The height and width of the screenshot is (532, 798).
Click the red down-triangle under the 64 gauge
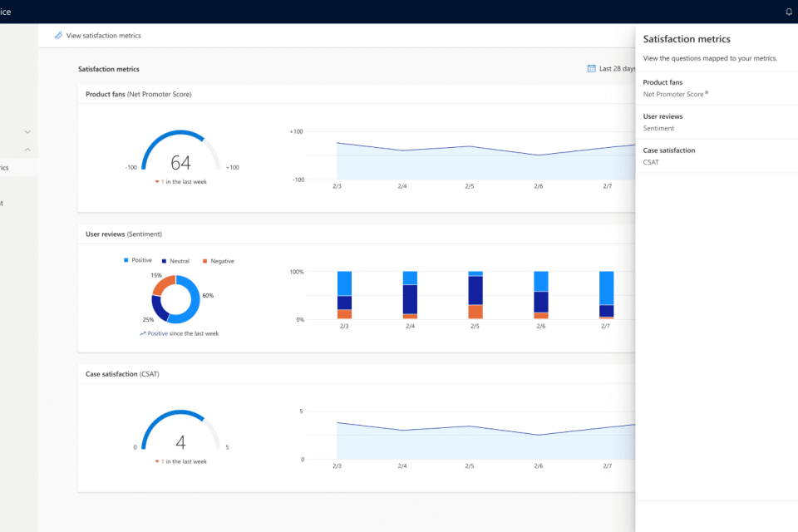(156, 181)
